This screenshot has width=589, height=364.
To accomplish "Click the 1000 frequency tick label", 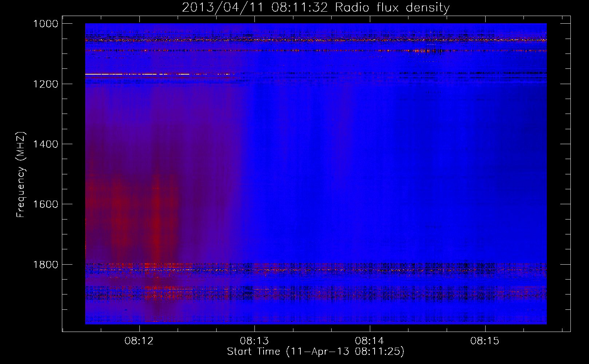I will [46, 24].
